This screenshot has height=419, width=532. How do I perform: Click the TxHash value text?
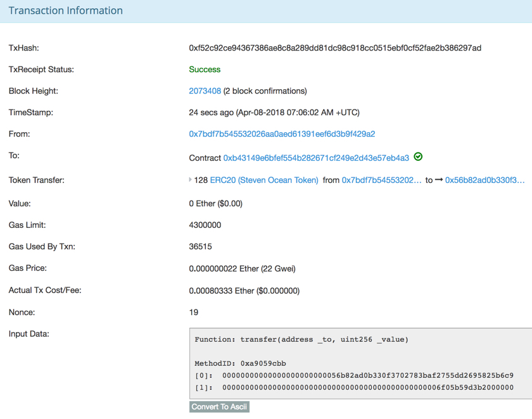click(x=335, y=48)
